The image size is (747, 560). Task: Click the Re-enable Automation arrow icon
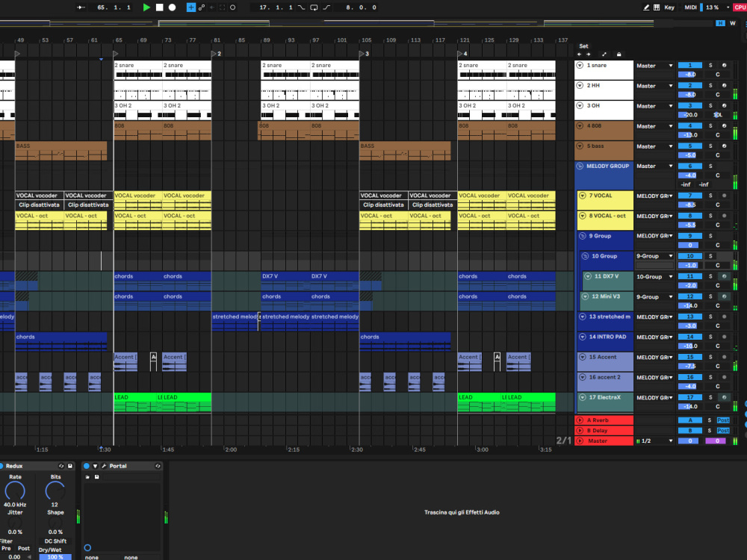click(212, 7)
